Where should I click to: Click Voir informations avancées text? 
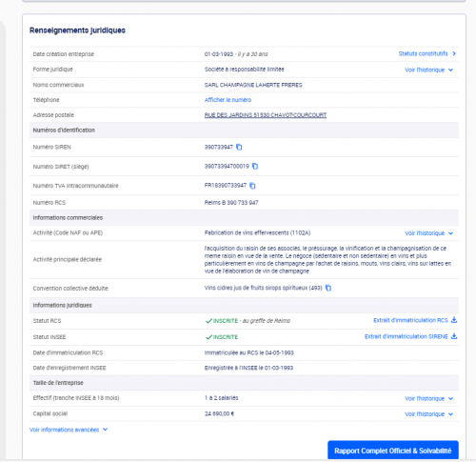click(64, 430)
